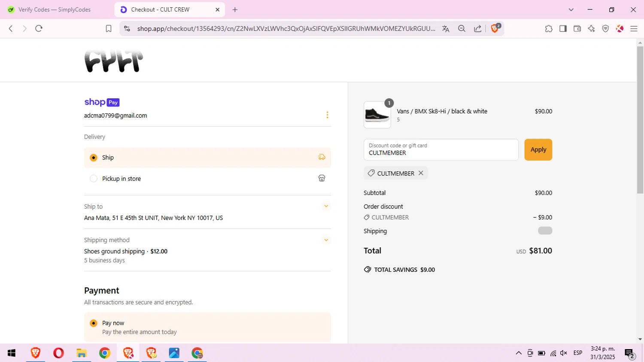Click the shipping truck icon
Screen dimensions: 644x362
(x=322, y=157)
